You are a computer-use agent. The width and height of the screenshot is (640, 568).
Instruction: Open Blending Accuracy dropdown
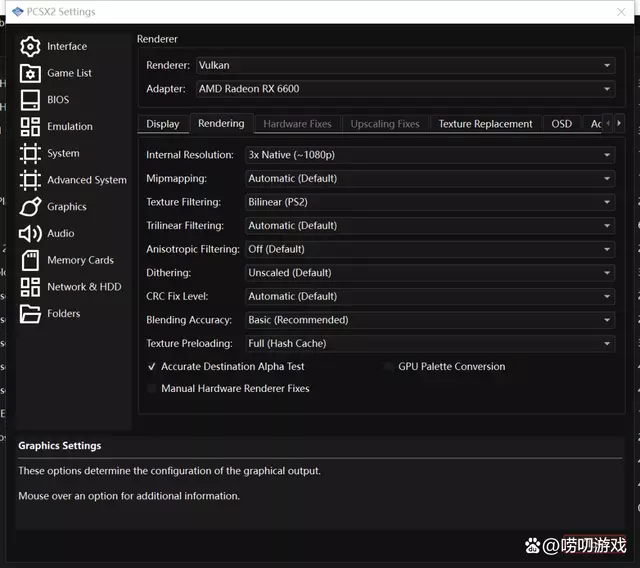click(430, 320)
